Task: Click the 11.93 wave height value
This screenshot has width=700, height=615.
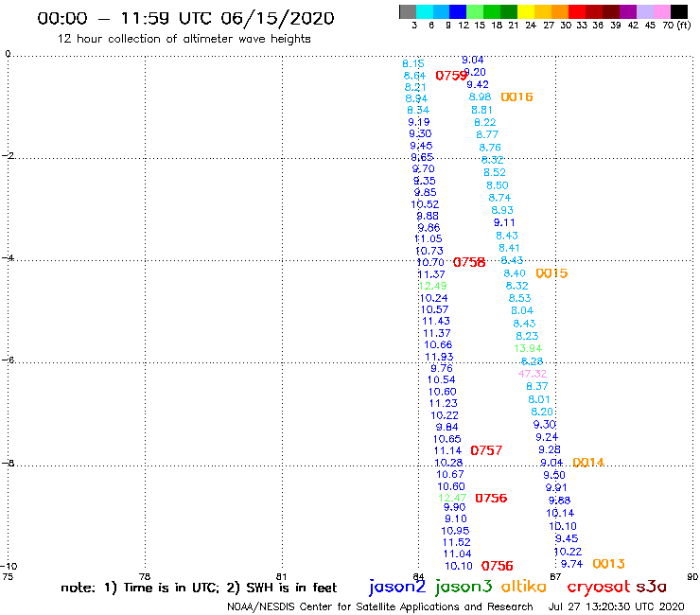Action: 439,357
